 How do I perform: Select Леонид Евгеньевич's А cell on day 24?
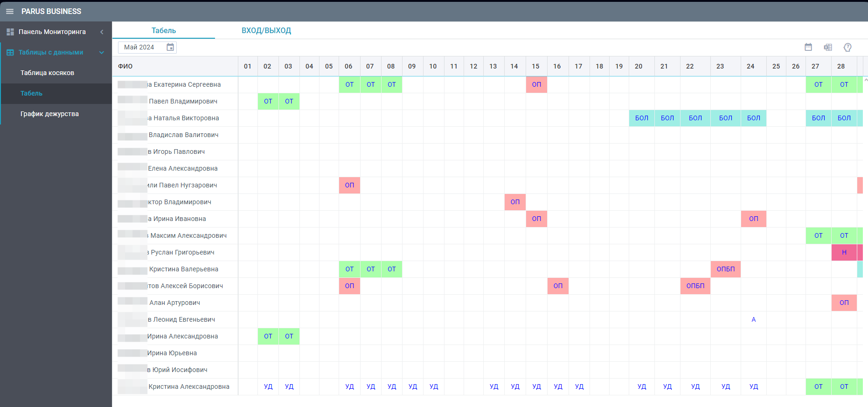tap(754, 319)
